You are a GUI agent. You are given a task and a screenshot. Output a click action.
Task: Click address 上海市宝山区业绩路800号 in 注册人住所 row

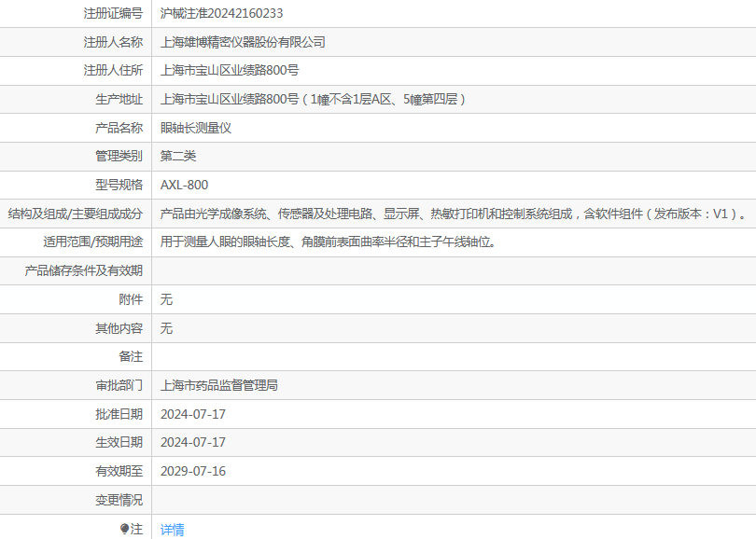230,70
